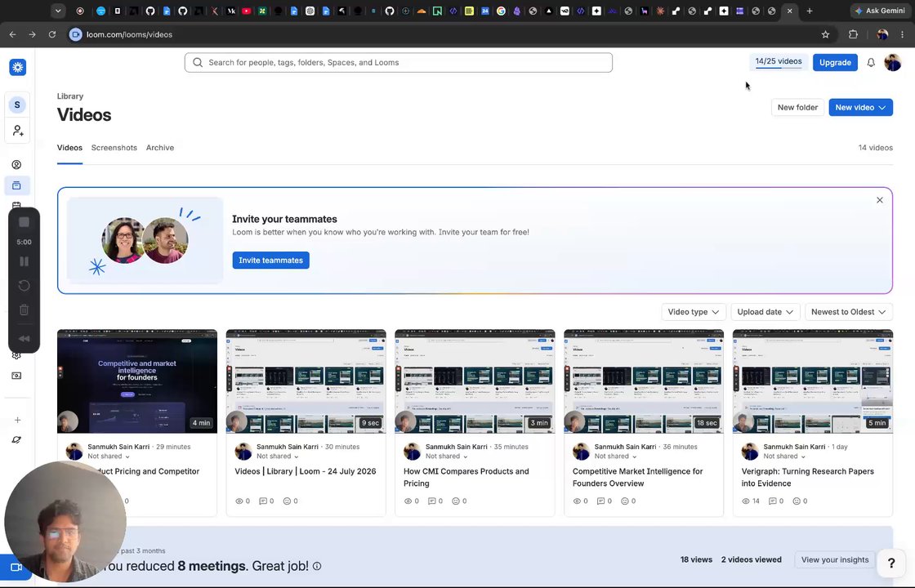This screenshot has height=588, width=915.
Task: Click the Ask Gemini button
Action: [x=880, y=11]
